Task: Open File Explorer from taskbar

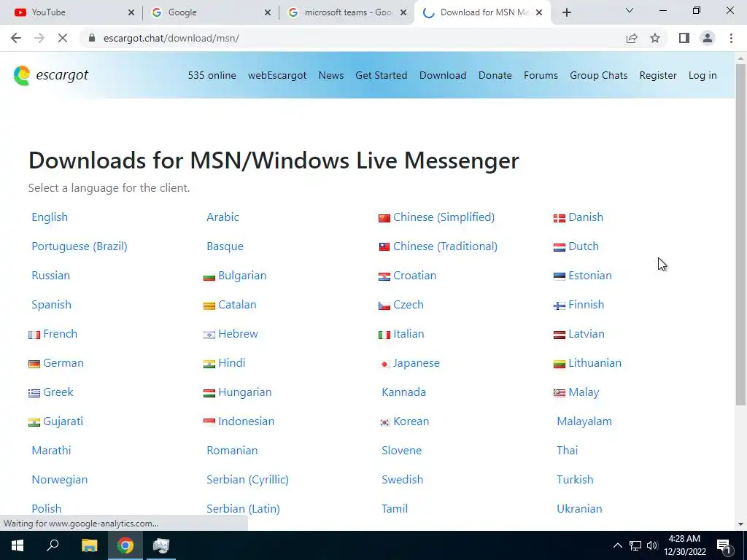Action: click(89, 545)
